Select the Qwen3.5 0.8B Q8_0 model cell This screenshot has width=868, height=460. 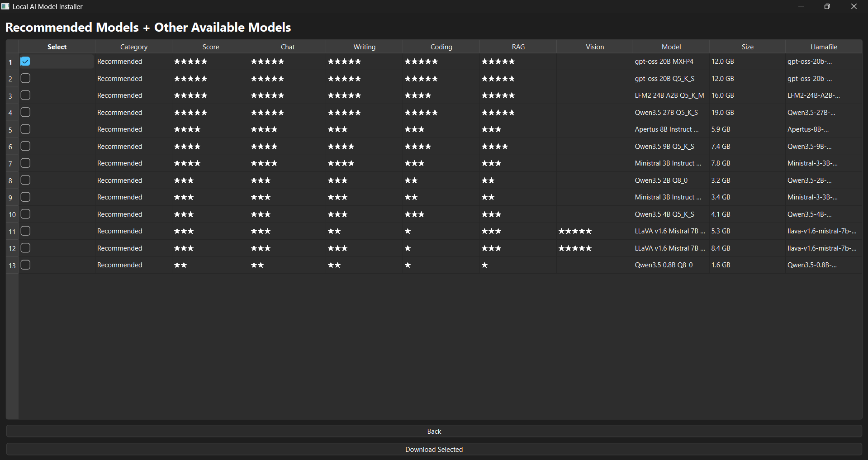(671, 265)
